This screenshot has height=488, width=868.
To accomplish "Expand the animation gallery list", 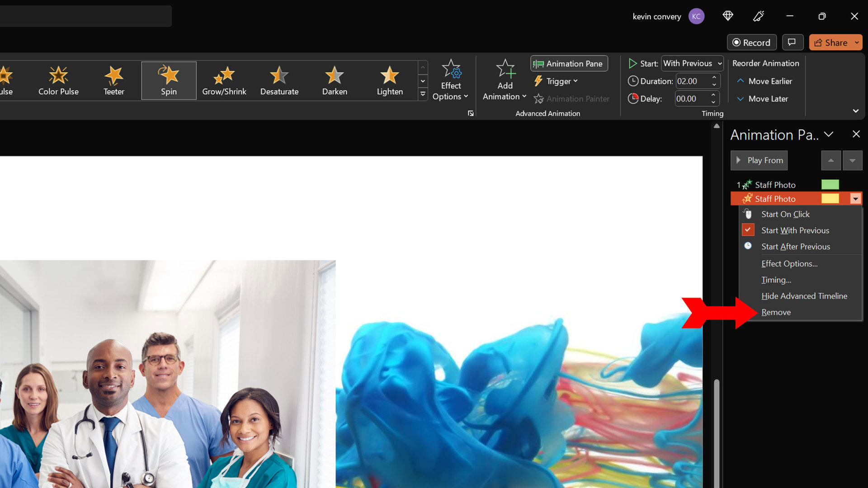I will (423, 94).
